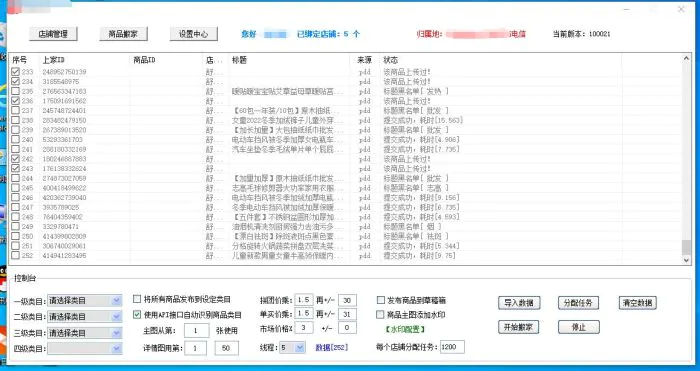Open 设置中心 settings
Image resolution: width=700 pixels, height=371 pixels.
pos(193,34)
